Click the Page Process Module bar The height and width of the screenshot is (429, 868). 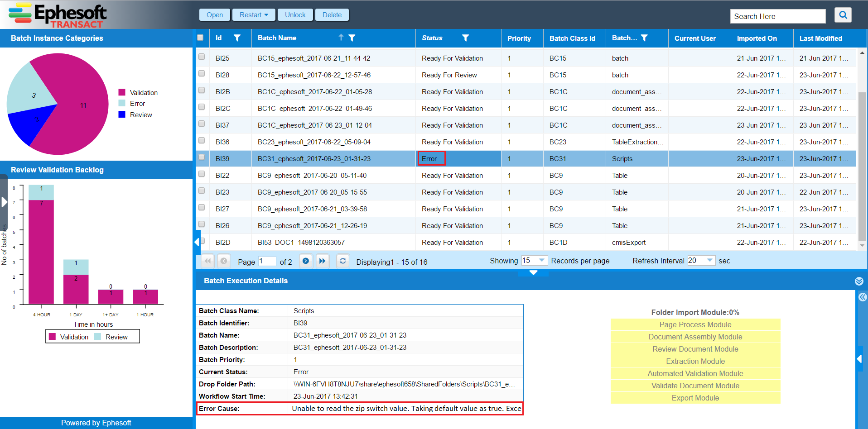(x=695, y=324)
